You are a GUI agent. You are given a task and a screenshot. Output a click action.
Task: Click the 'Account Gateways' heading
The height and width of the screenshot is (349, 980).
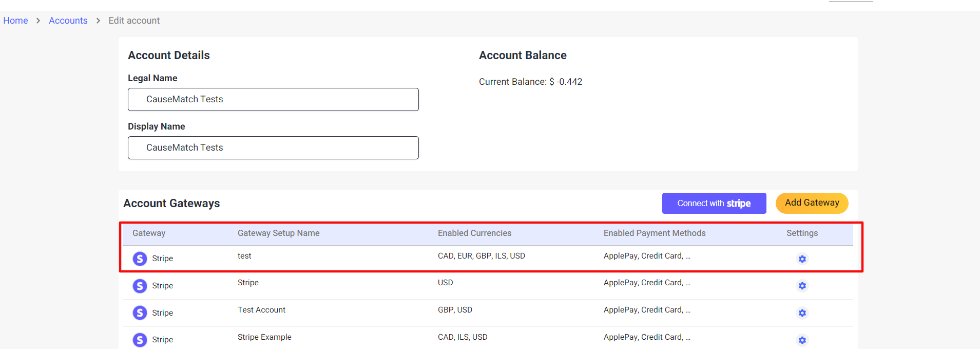coord(171,204)
